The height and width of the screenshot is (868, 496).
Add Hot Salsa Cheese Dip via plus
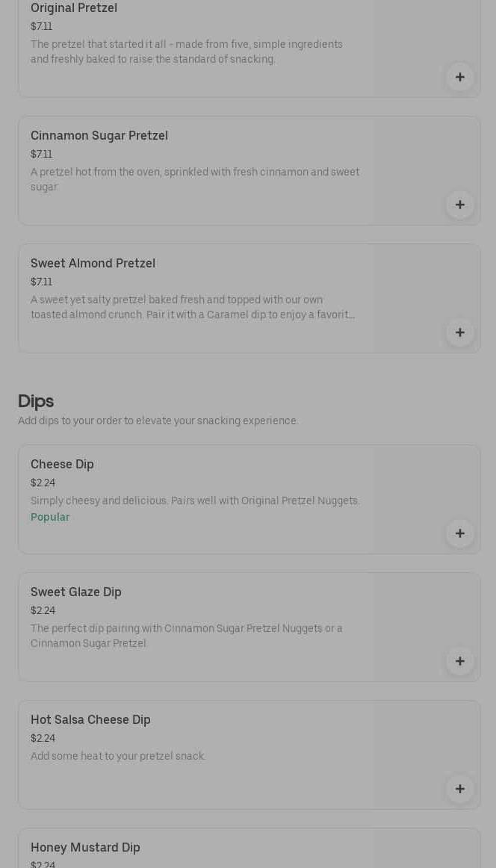[459, 789]
